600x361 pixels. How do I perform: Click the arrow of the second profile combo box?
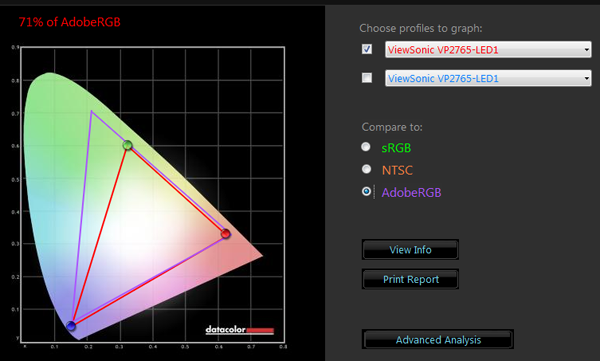(587, 78)
